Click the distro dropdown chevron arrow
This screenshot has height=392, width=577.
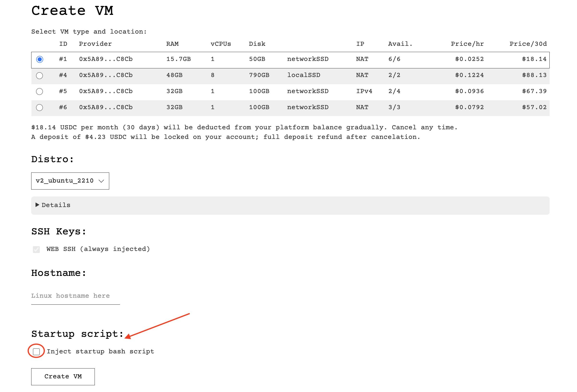(x=101, y=181)
